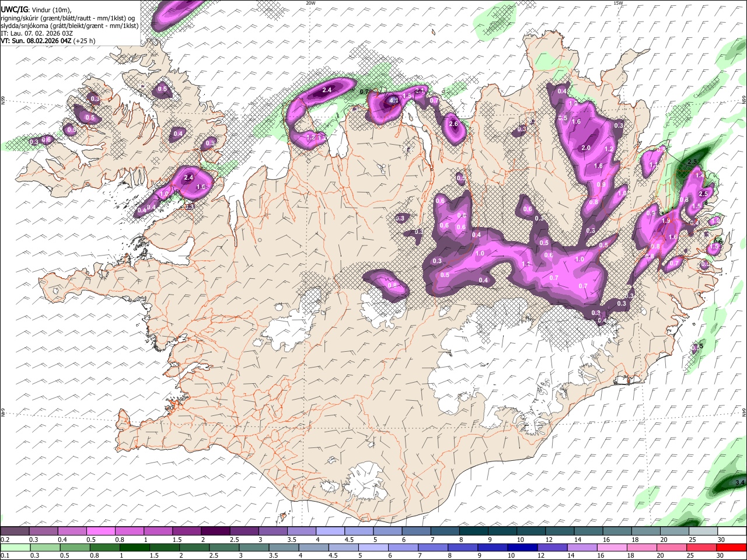Click the '4.1' precipitation value on the north coast
The width and height of the screenshot is (747, 560).
(x=393, y=100)
